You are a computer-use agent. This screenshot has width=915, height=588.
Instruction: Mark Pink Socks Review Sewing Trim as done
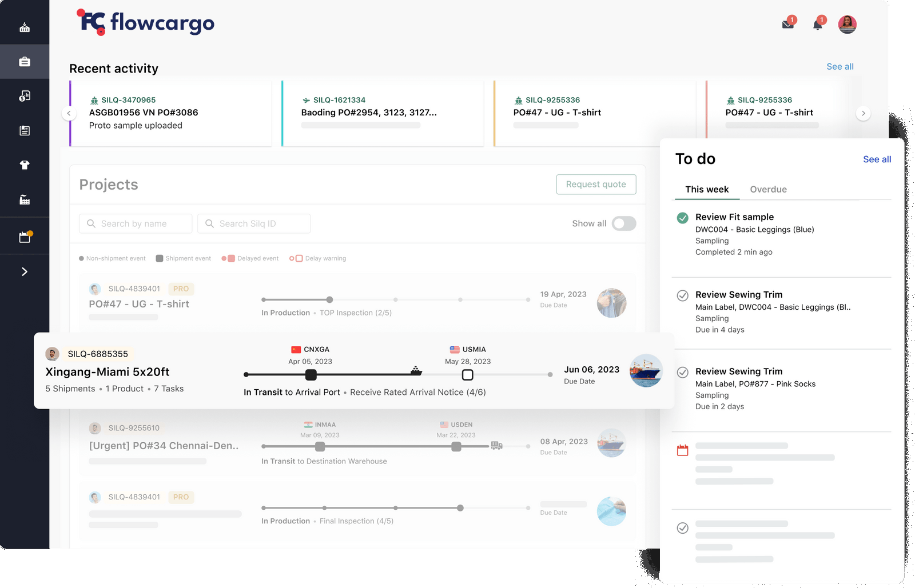click(x=682, y=373)
